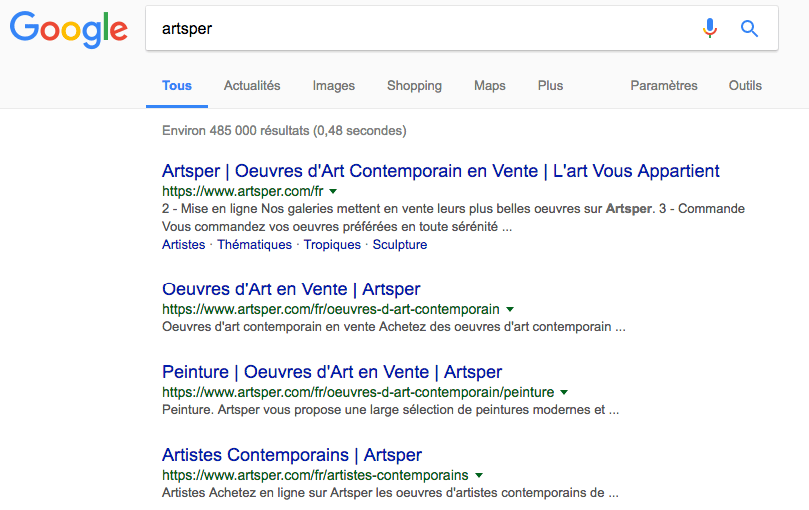Go to the Shopping tab
The height and width of the screenshot is (510, 809).
click(414, 86)
